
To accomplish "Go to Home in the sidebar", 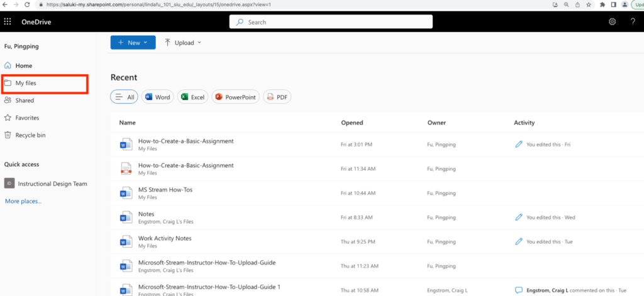I will tap(24, 66).
